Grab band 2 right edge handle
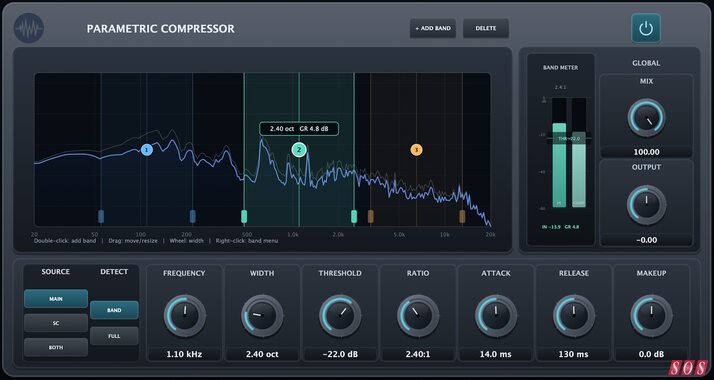This screenshot has height=380, width=714. [x=354, y=216]
